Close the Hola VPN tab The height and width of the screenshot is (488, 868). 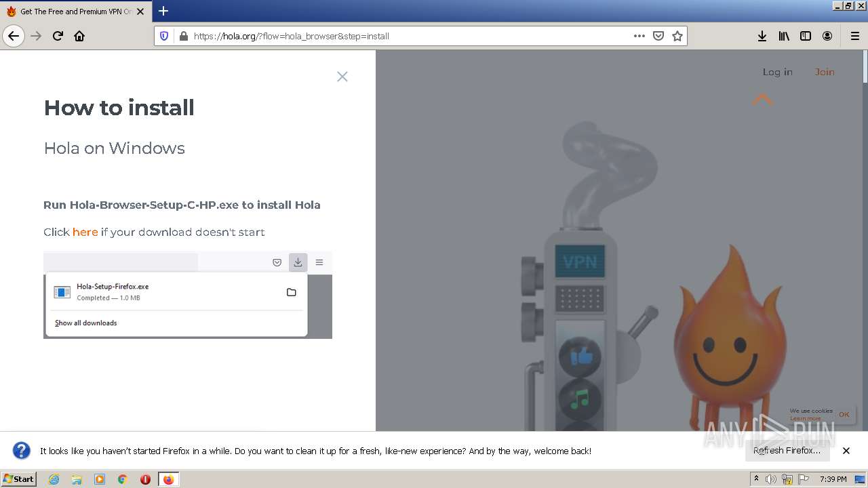tap(140, 12)
